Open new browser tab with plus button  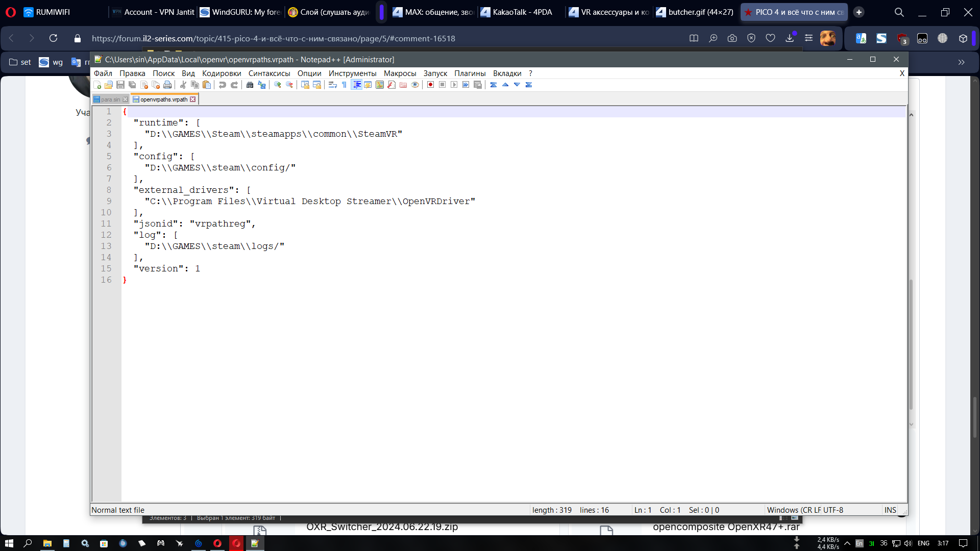859,12
